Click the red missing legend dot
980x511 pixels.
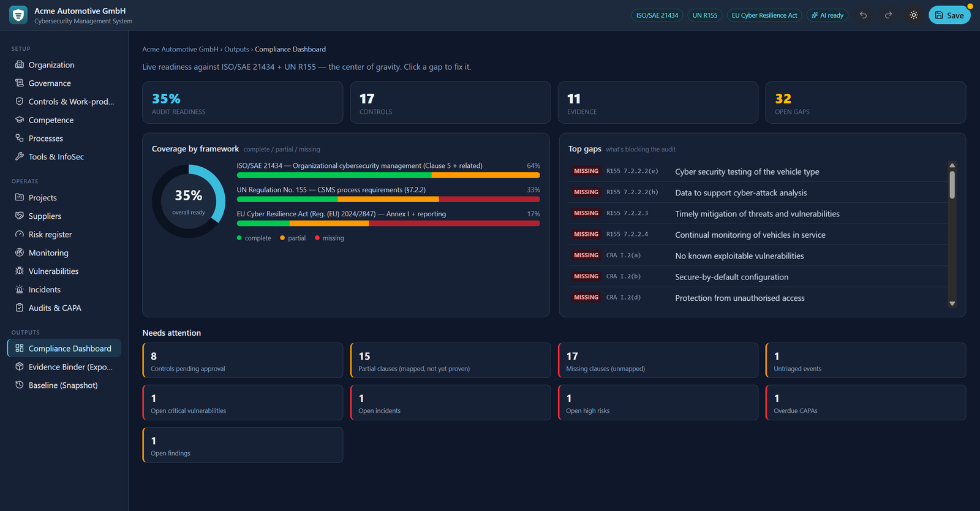pyautogui.click(x=317, y=238)
